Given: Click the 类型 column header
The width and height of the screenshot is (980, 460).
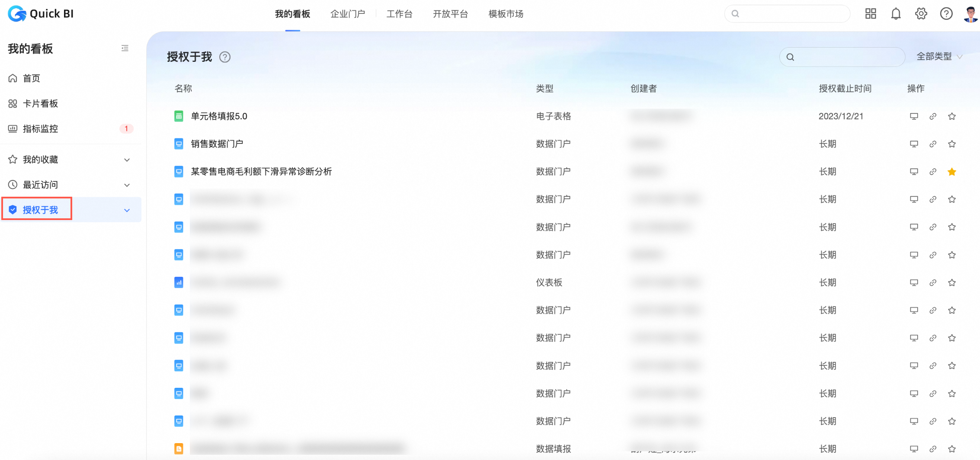Looking at the screenshot, I should tap(545, 89).
